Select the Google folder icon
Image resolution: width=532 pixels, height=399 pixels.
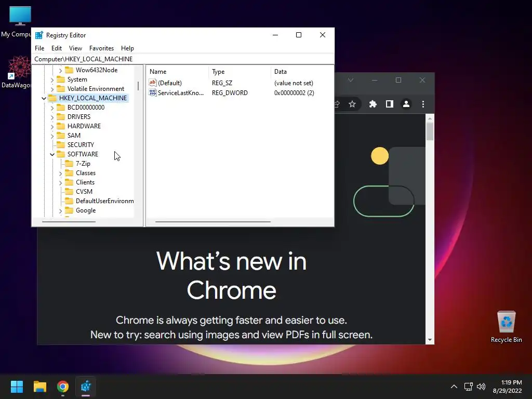click(x=69, y=210)
